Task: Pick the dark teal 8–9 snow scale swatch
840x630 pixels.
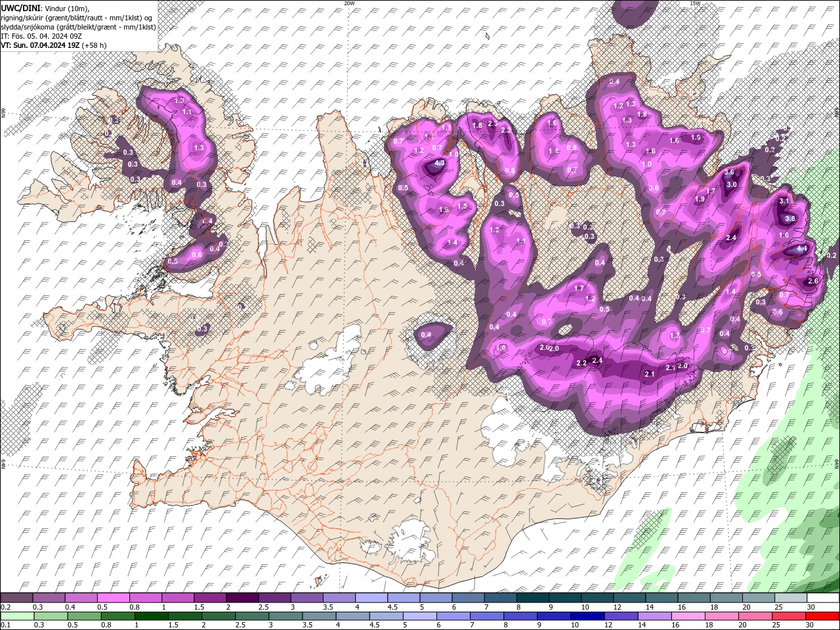Action: pos(533,598)
